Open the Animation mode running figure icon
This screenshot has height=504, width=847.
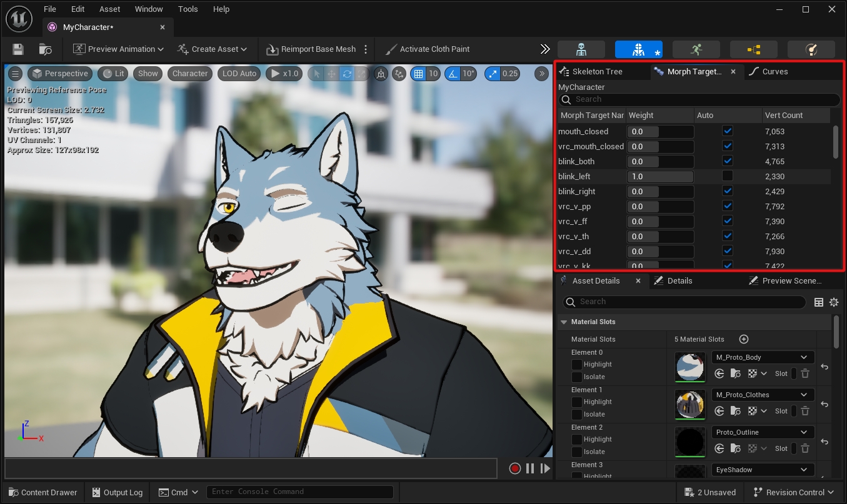(x=696, y=49)
